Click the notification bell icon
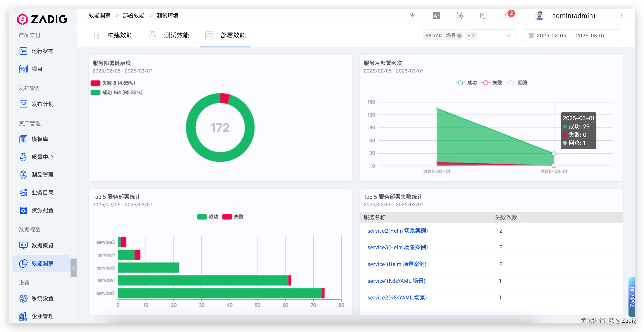The image size is (644, 332). [507, 16]
